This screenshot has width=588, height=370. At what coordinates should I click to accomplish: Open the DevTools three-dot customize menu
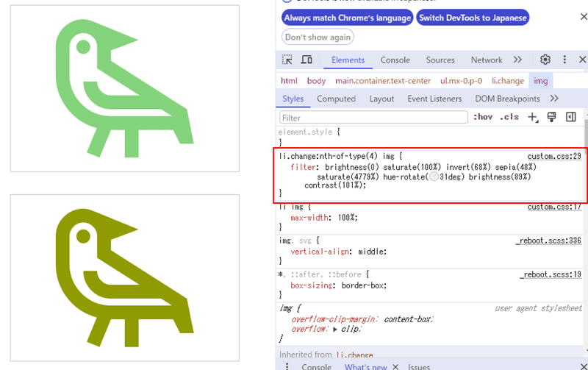click(x=564, y=60)
